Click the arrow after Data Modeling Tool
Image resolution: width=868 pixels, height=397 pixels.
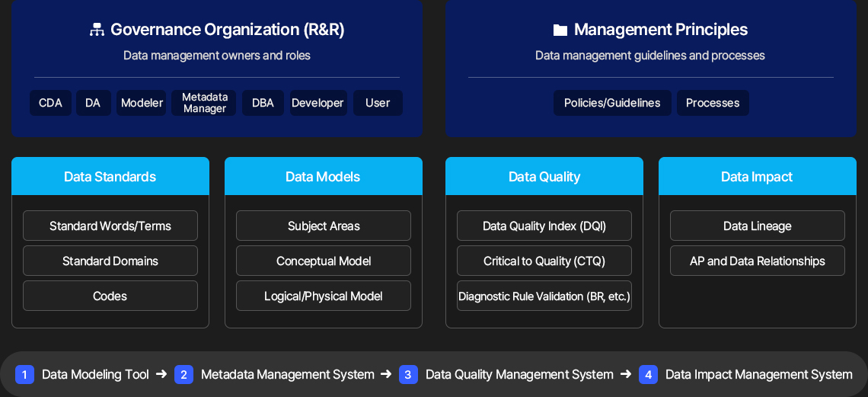tap(161, 374)
